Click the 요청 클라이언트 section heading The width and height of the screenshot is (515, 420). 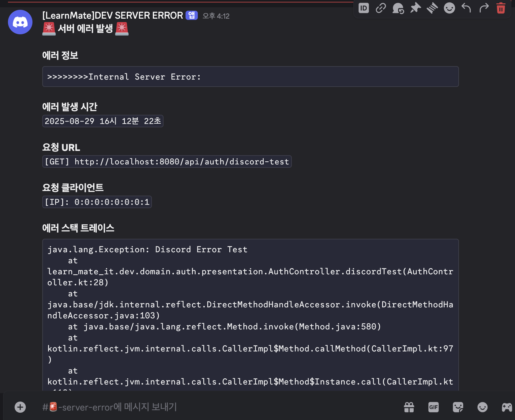[x=73, y=188]
